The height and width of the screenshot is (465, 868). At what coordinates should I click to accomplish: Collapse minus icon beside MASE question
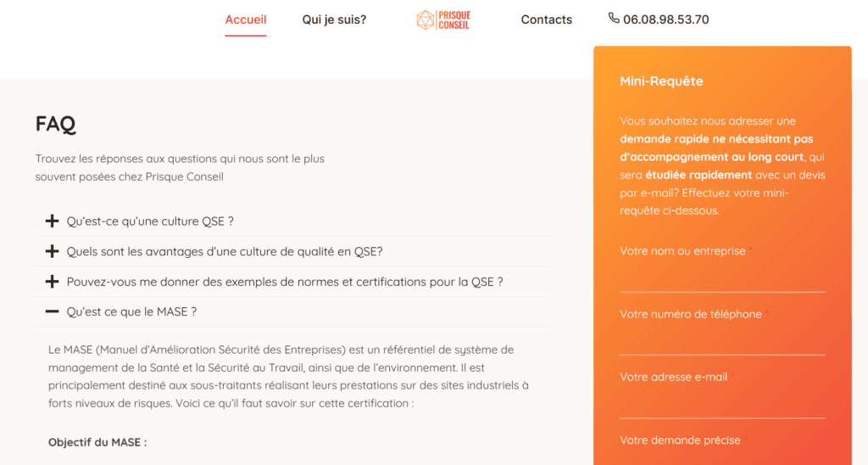click(52, 312)
